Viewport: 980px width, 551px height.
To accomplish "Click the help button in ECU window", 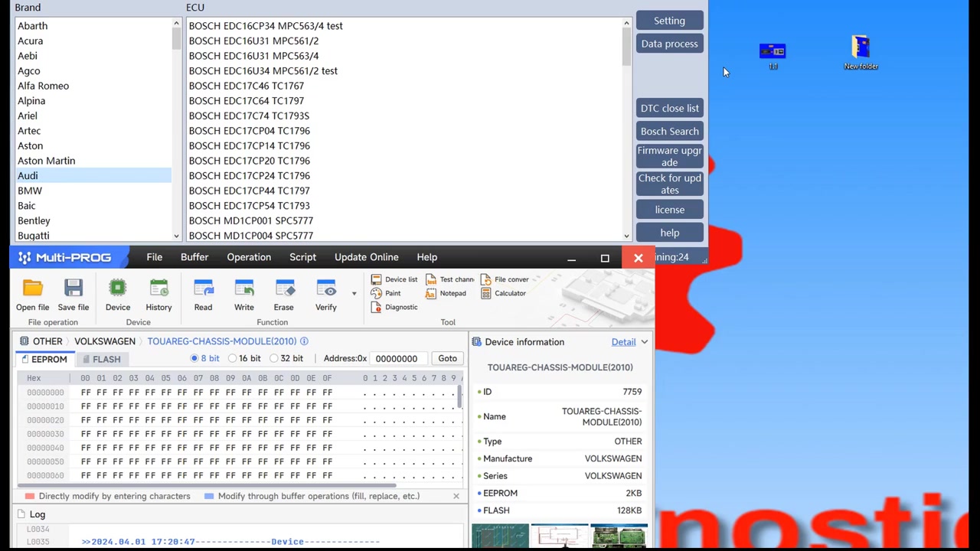I will coord(670,233).
